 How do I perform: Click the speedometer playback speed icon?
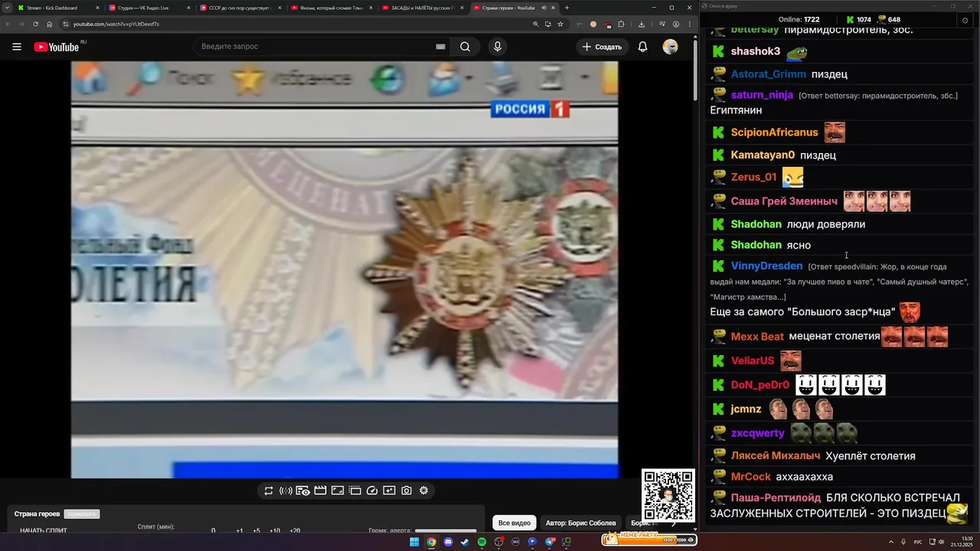[372, 491]
